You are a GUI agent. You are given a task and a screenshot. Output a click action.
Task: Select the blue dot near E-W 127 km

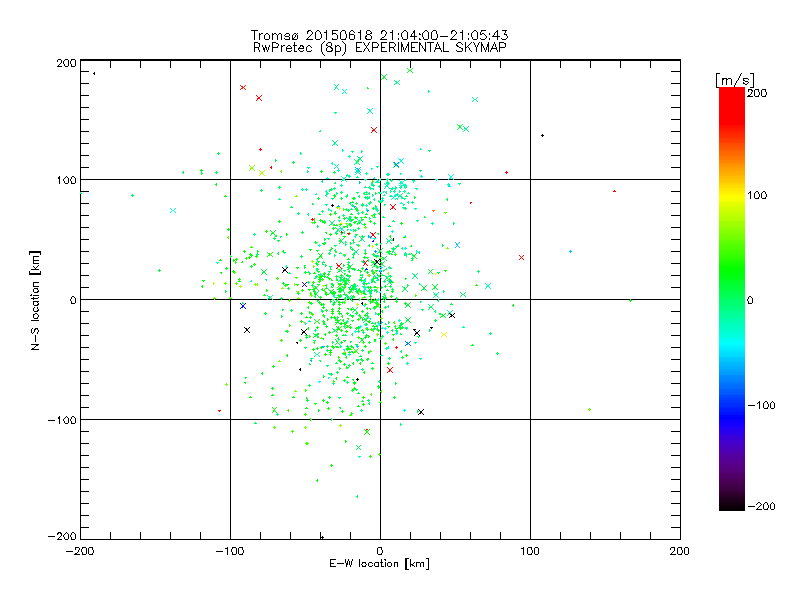pyautogui.click(x=570, y=252)
